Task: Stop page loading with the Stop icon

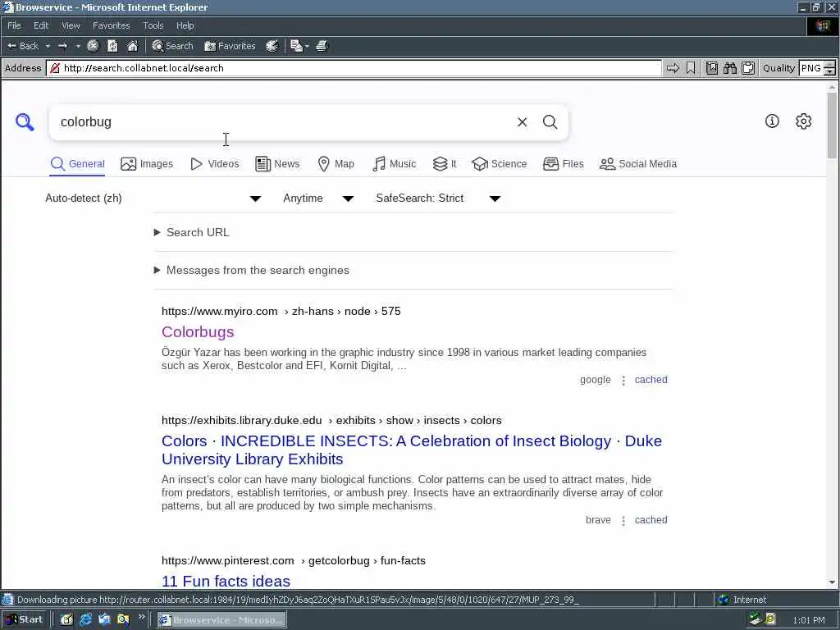Action: pos(93,46)
